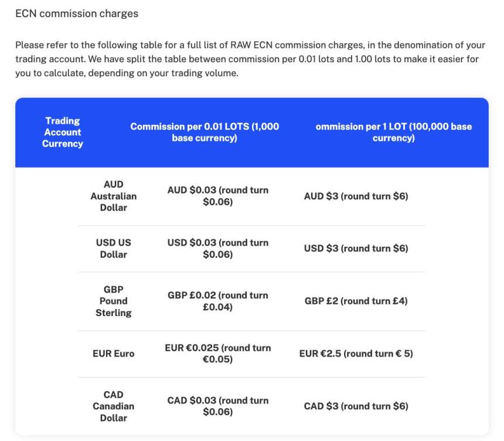This screenshot has width=504, height=441.
Task: Select the "Commission per 0.01 LOTS" column header
Action: tap(205, 132)
